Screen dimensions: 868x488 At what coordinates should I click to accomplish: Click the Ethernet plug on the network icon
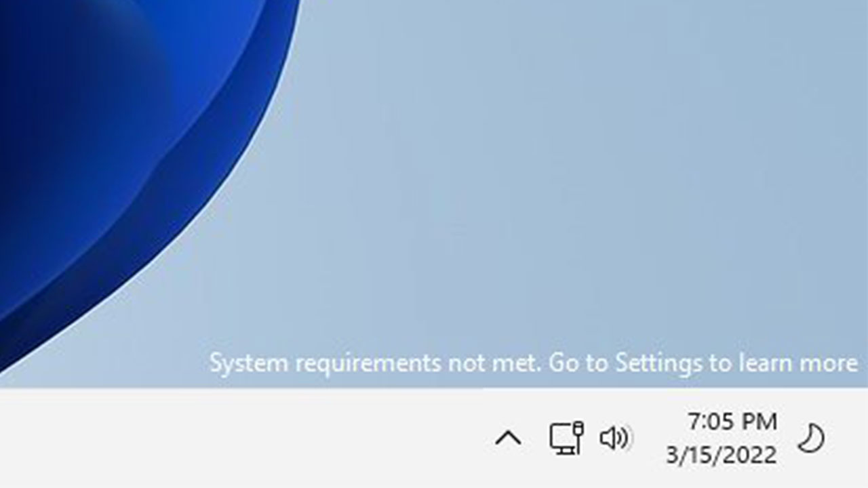[x=578, y=430]
